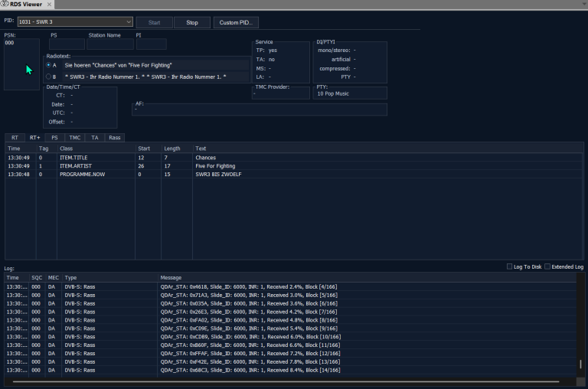
Task: Click the log vertical scrollbar thumb
Action: (x=580, y=364)
